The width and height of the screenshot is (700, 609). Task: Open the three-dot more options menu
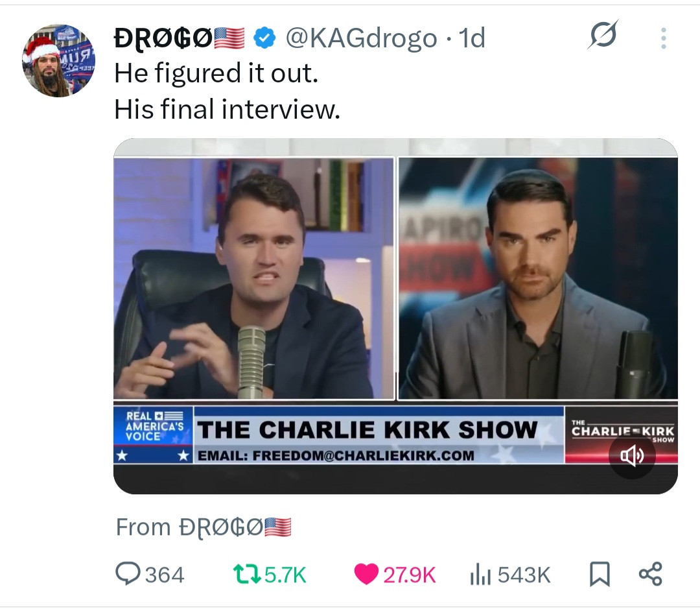[x=664, y=38]
